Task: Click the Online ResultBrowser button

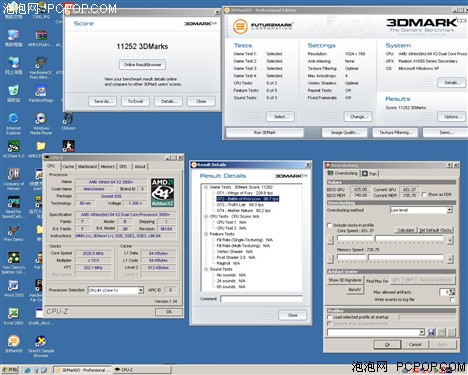Action: pyautogui.click(x=142, y=65)
